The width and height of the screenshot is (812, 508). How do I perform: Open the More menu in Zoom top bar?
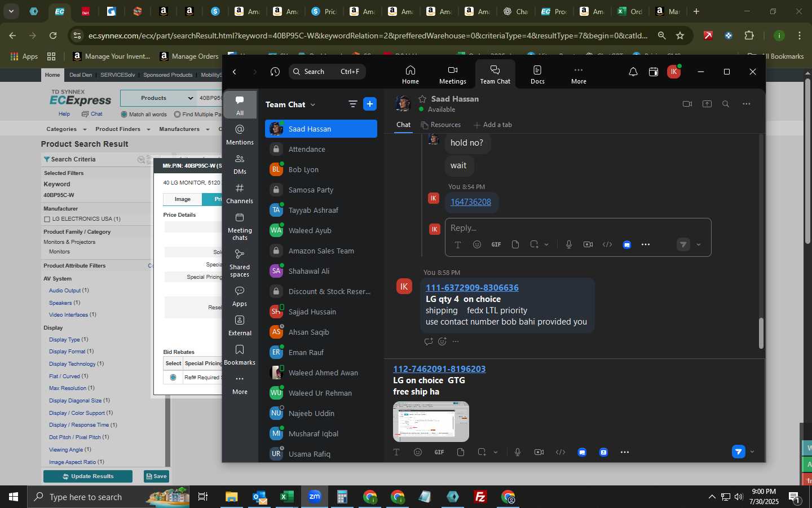578,75
